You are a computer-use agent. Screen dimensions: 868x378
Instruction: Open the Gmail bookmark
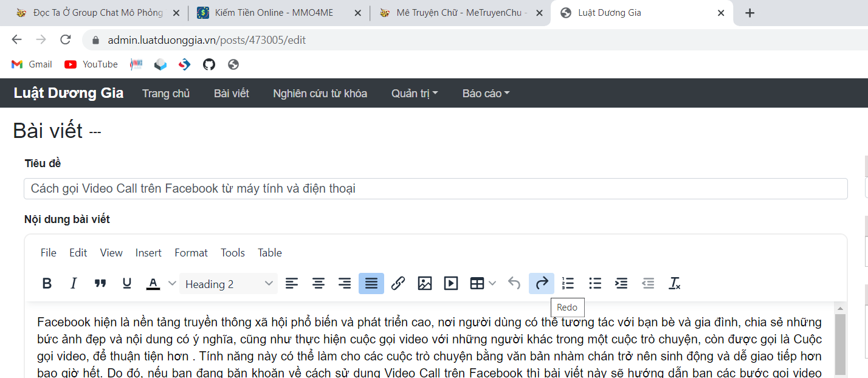click(32, 64)
